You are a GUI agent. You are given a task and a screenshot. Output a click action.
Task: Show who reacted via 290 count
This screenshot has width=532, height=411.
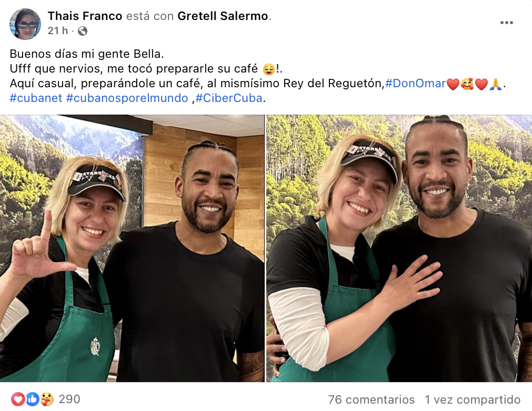pos(69,399)
